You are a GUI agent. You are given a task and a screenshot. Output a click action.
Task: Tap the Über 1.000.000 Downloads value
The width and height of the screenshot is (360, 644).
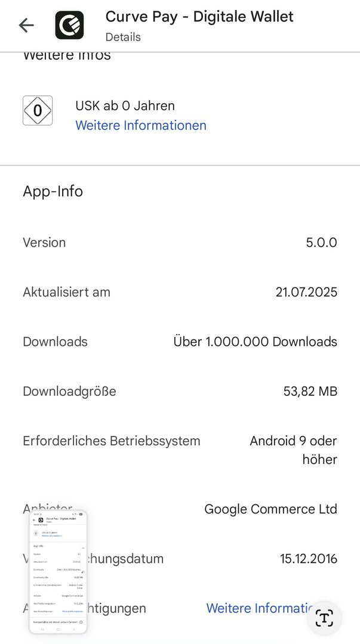[x=255, y=342]
